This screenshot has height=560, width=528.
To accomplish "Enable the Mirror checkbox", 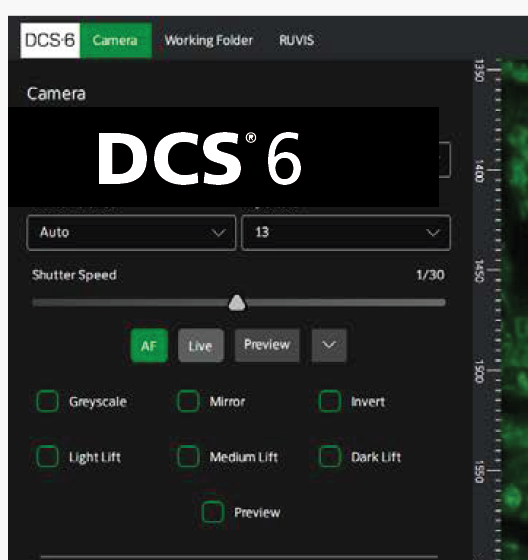I will pos(188,401).
